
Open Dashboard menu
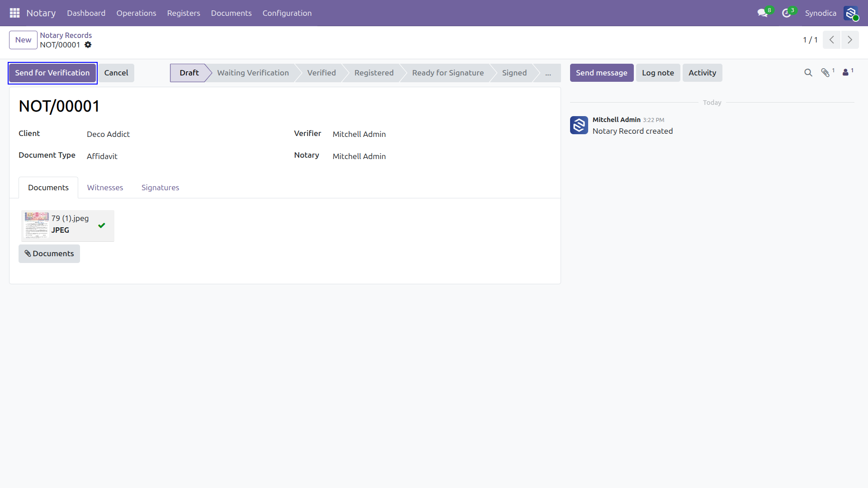(86, 13)
